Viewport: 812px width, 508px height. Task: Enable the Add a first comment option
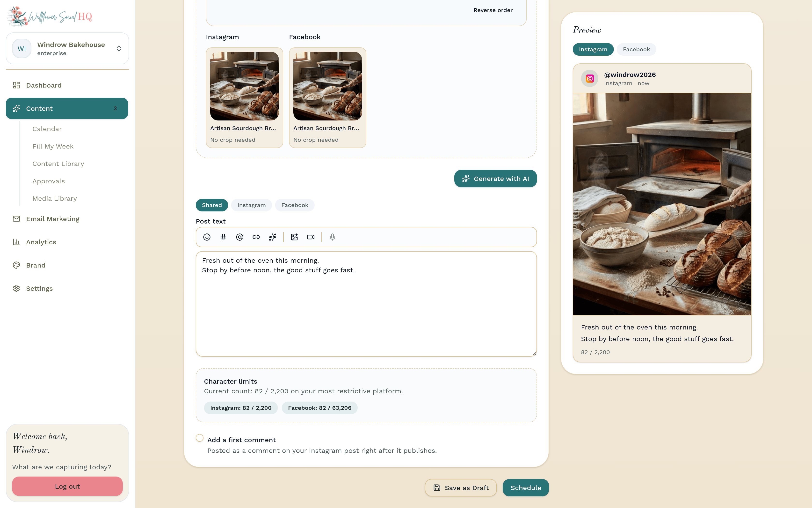pyautogui.click(x=200, y=438)
